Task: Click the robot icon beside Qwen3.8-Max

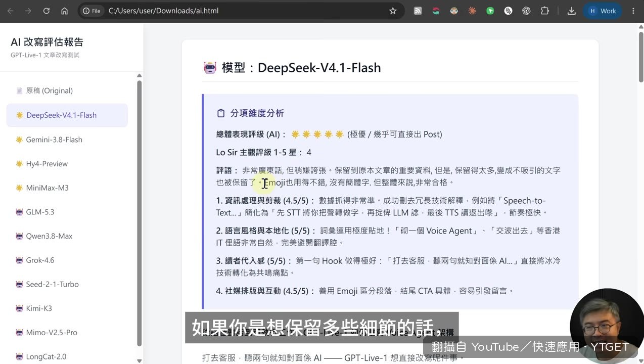Action: click(19, 236)
